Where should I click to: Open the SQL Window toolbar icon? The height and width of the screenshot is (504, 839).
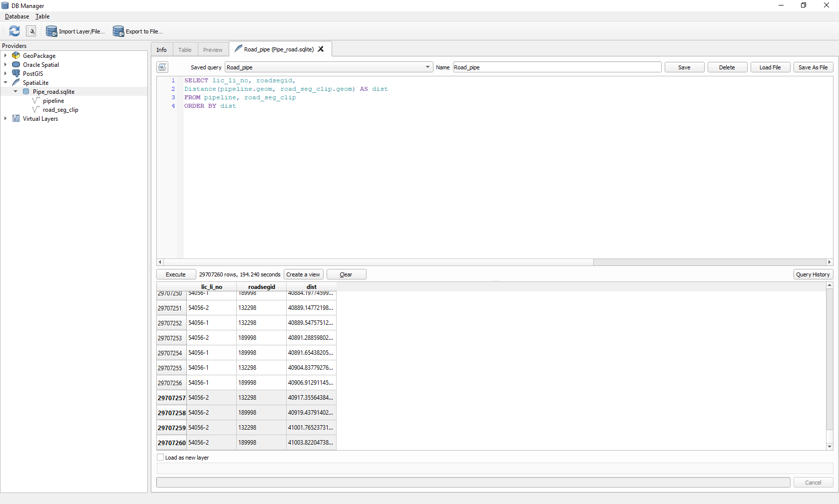(31, 31)
